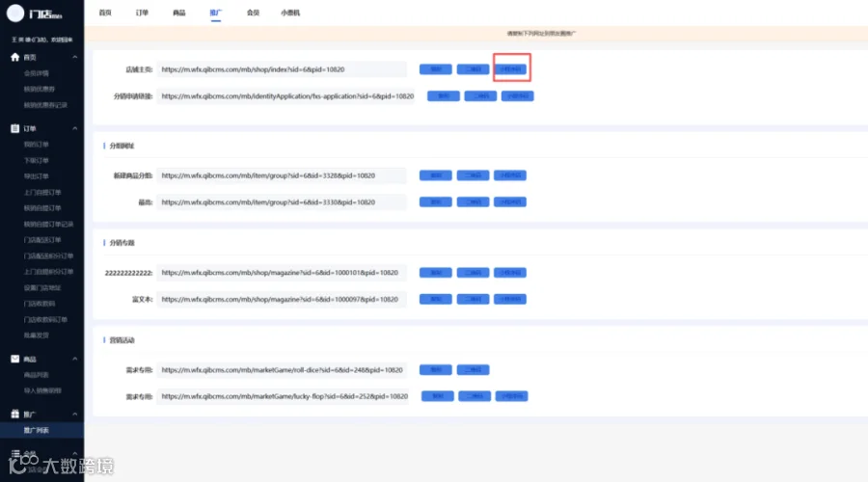Click third blue button in 店铺主页 row
Screen dimensions: 868x482
coord(510,69)
